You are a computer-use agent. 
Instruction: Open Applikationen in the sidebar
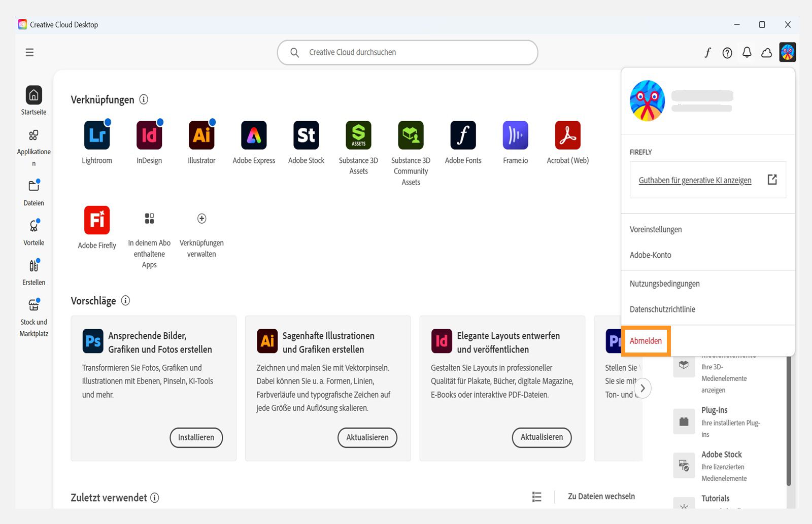pyautogui.click(x=33, y=148)
